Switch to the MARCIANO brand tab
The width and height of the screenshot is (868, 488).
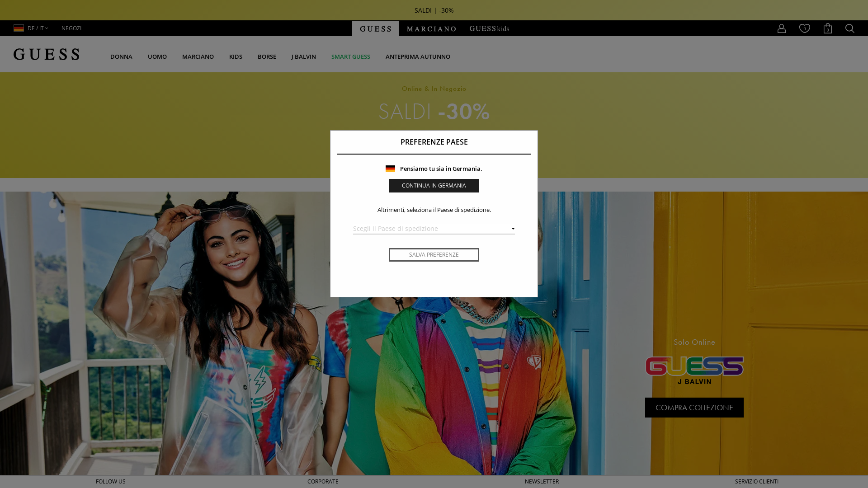pos(431,28)
